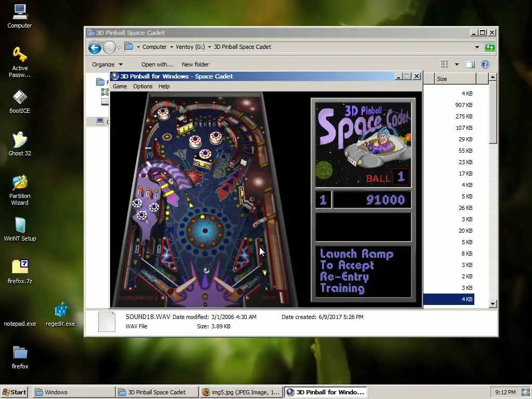The width and height of the screenshot is (532, 399).
Task: Launch regedit.exe from the desktop
Action: (60, 314)
